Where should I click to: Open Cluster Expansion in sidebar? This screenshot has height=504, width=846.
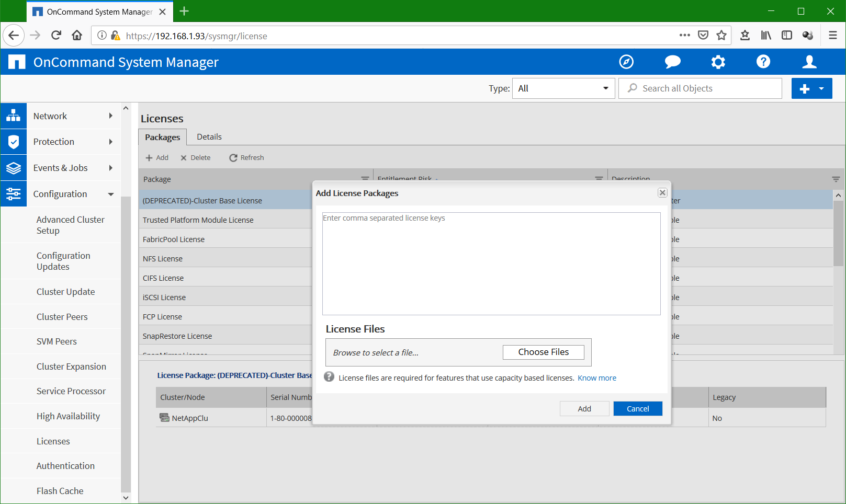coord(71,366)
